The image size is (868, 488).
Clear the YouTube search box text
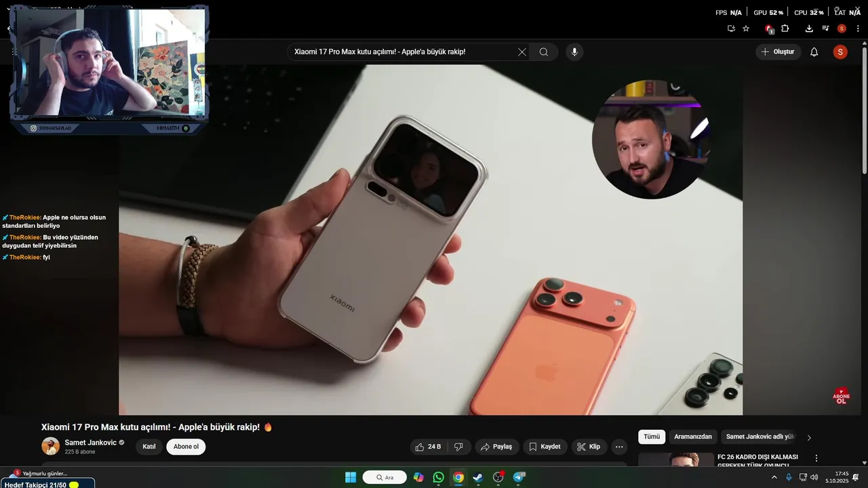[521, 52]
